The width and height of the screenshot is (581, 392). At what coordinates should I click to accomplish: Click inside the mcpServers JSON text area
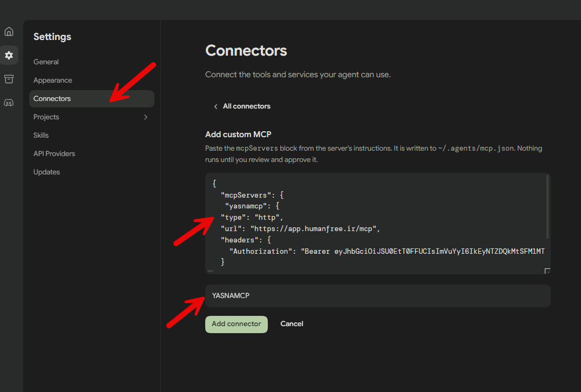[378, 224]
